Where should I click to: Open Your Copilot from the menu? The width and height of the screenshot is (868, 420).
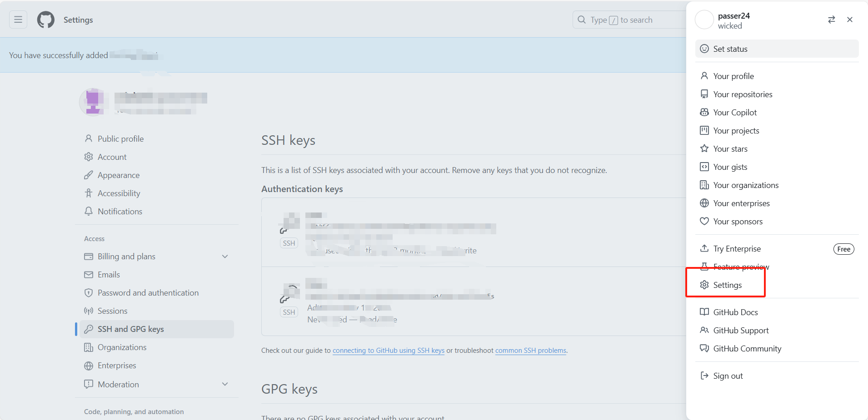click(x=734, y=113)
